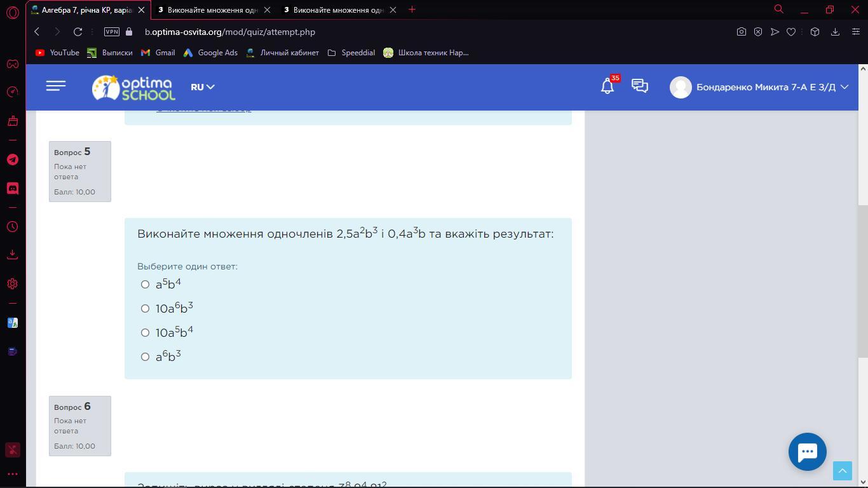Open the messages chat icon in header
This screenshot has width=868, height=488.
pos(640,86)
